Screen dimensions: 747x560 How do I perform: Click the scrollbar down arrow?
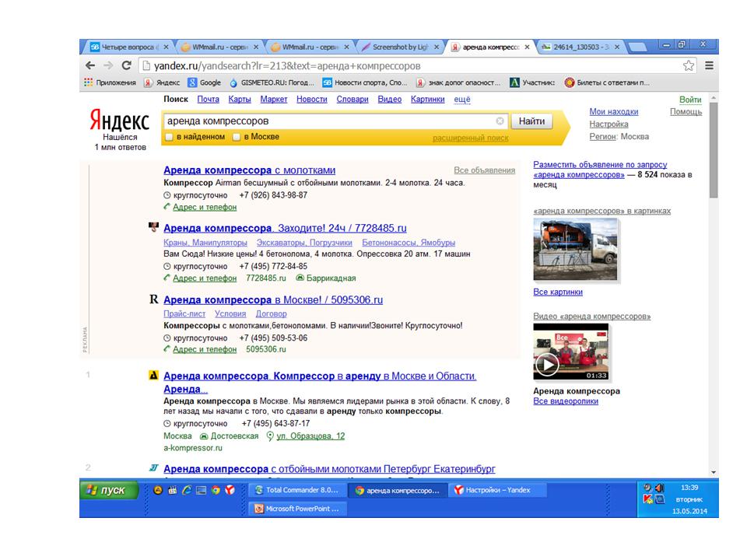coord(714,472)
